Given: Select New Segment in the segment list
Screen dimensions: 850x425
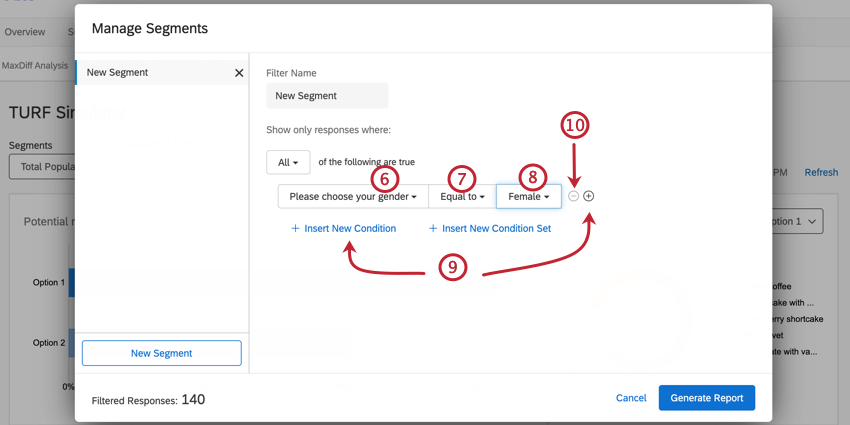Looking at the screenshot, I should tap(150, 73).
